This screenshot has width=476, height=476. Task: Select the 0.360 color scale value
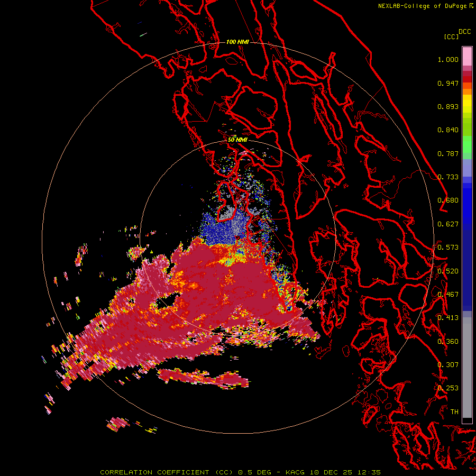[448, 342]
